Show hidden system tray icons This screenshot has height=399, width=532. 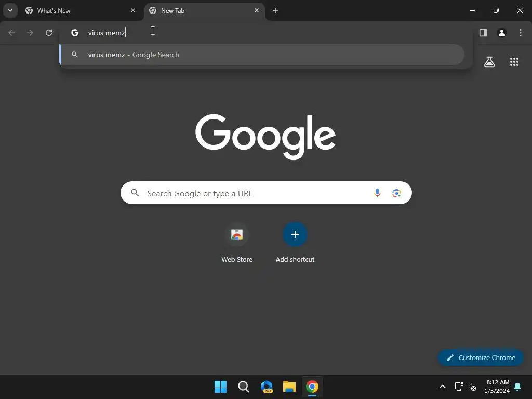pyautogui.click(x=443, y=387)
